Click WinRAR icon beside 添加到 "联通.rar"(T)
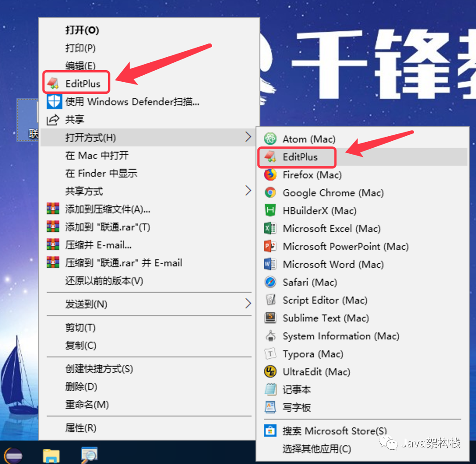 point(53,227)
